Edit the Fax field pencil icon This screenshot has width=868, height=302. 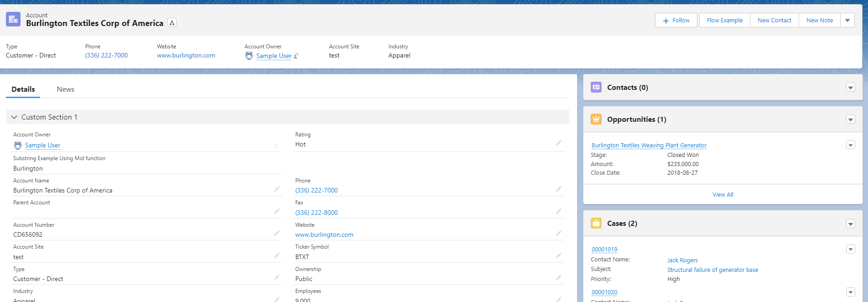pyautogui.click(x=559, y=212)
